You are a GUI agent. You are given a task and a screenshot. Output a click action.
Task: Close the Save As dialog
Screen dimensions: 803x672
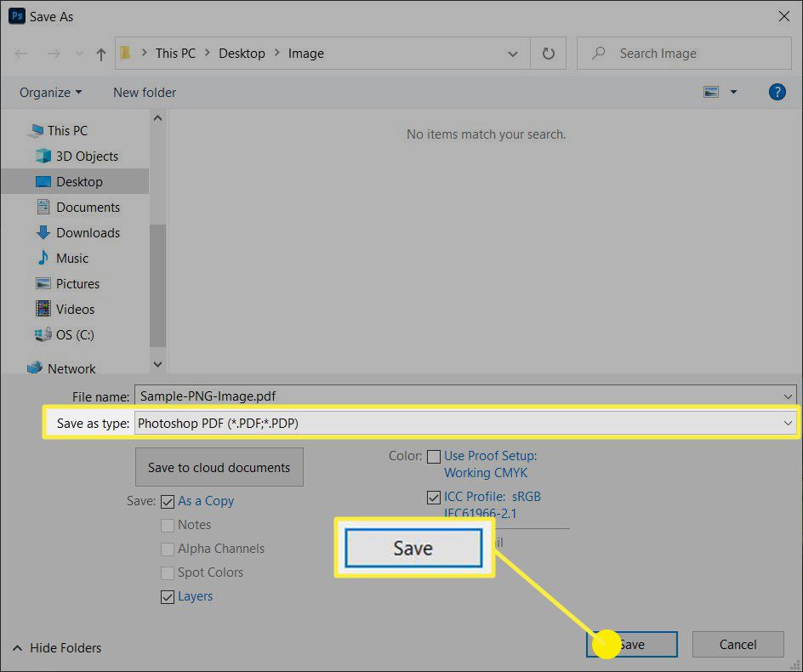[784, 16]
